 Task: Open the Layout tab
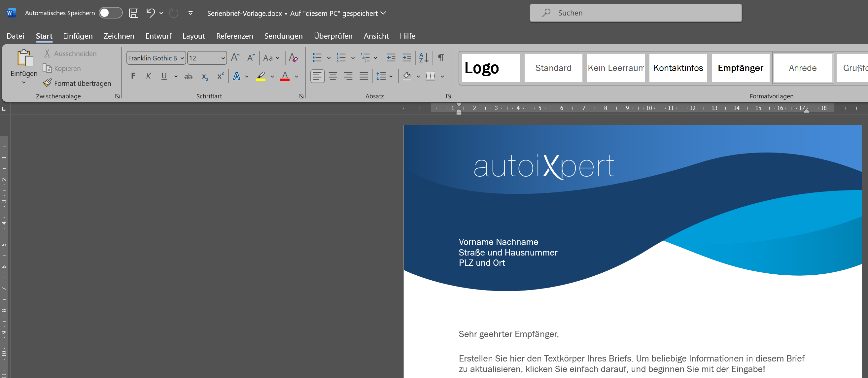click(193, 36)
